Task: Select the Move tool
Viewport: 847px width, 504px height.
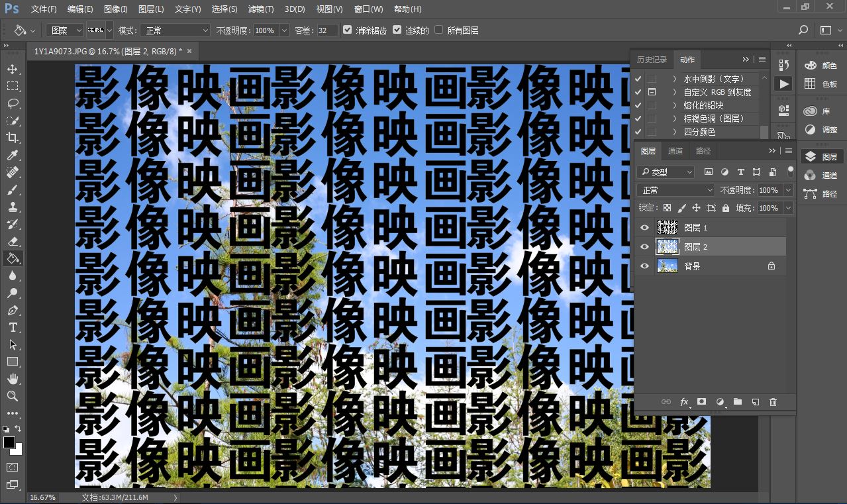Action: pyautogui.click(x=13, y=69)
